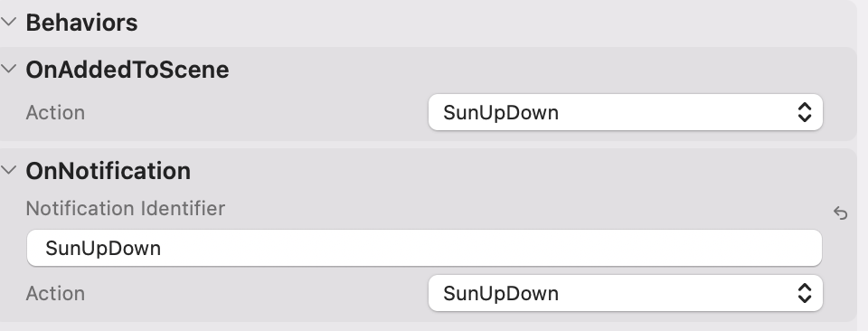Place cursor after SunUpDown in identifier field
Image resolution: width=868 pixels, height=331 pixels.
click(x=163, y=248)
